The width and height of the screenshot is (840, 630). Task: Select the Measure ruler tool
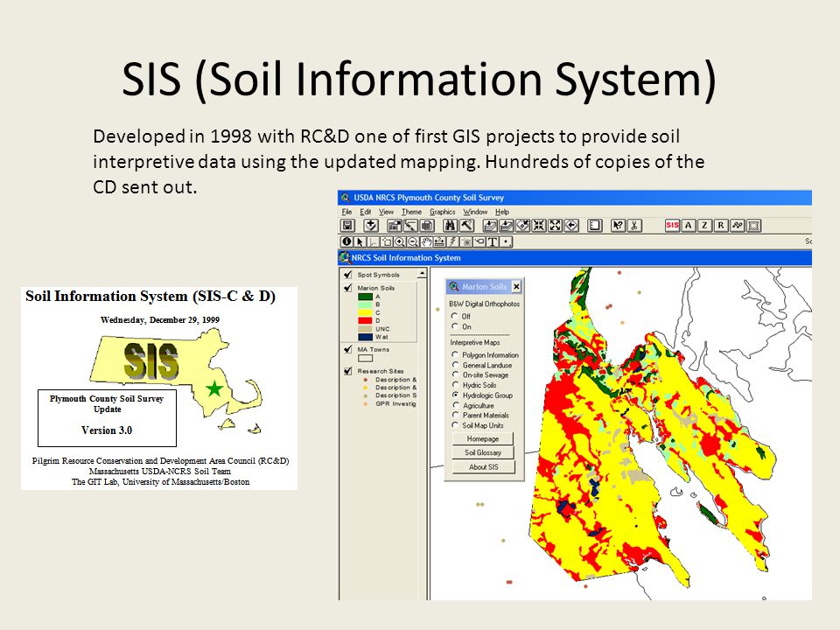pos(439,242)
